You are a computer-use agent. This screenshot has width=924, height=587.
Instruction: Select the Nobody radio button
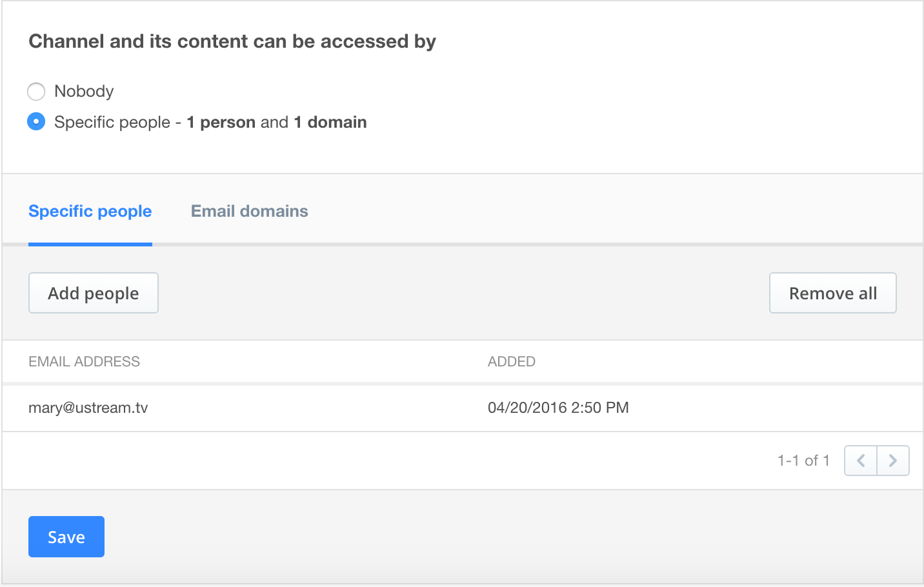pyautogui.click(x=36, y=92)
